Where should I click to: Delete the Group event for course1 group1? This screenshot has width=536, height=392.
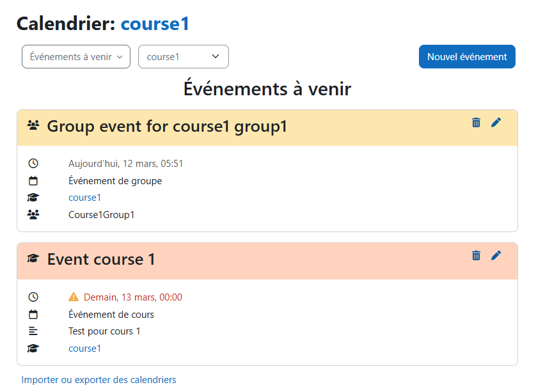click(476, 122)
